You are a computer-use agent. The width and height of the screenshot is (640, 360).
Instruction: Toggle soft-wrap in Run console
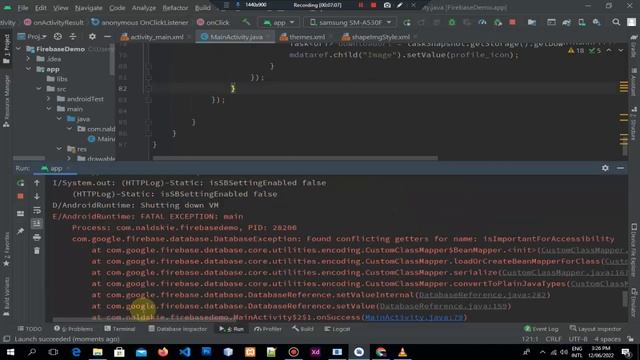[37, 210]
